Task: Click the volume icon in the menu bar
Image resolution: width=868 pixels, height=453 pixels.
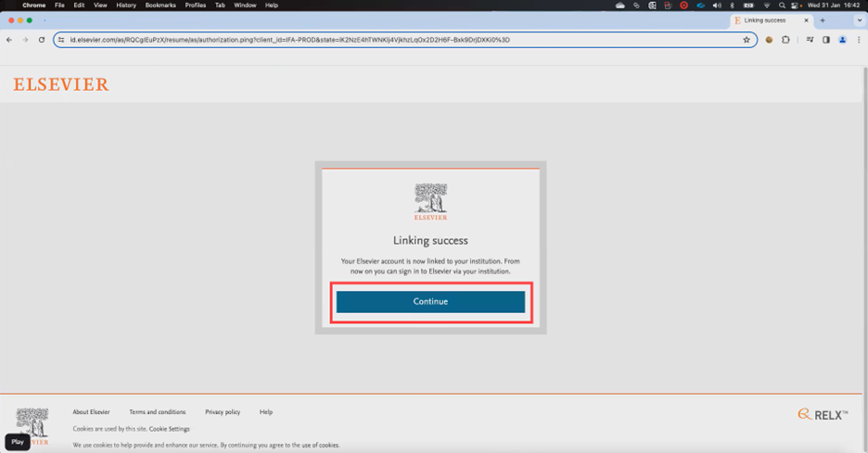Action: pos(717,6)
